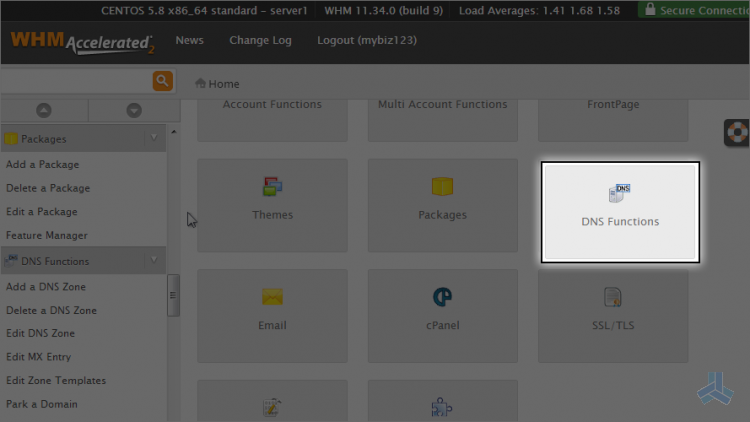
Task: Click the sidebar scrollbar handle
Action: 173,295
